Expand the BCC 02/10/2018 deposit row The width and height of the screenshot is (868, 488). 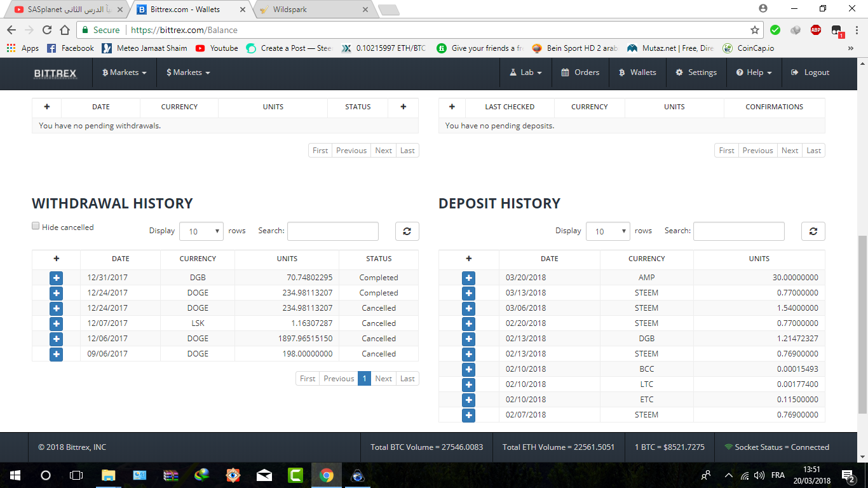pyautogui.click(x=468, y=369)
